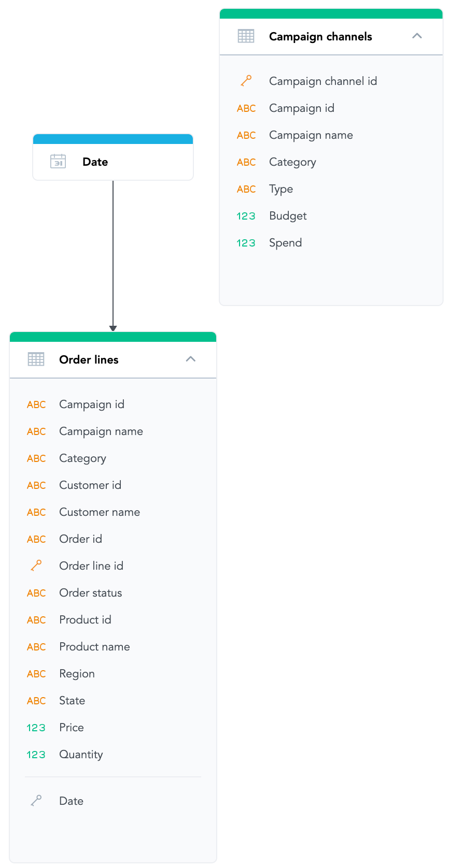Click the Order lines table icon
Screen dimensions: 449x868
coord(36,359)
